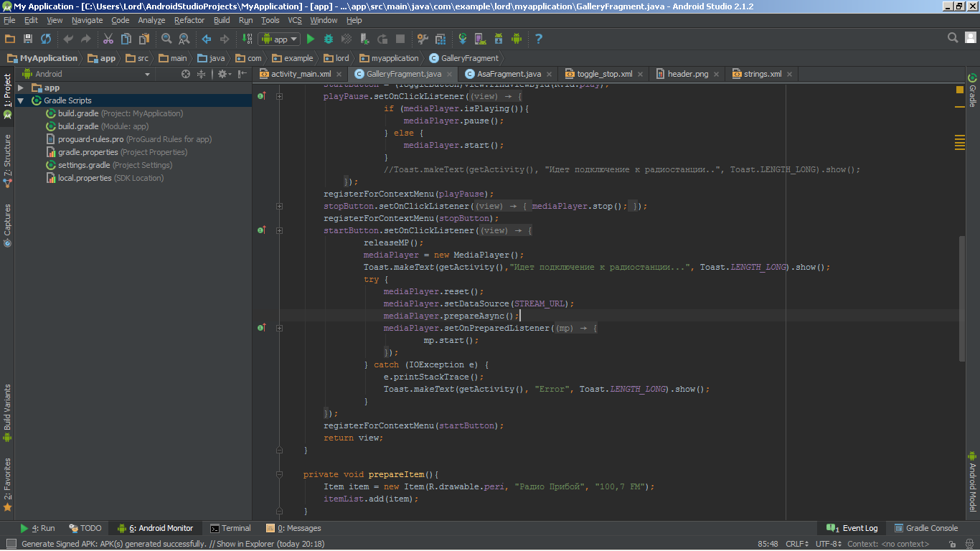Open the Refactor menu
Viewport: 980px width, 551px height.
(x=189, y=20)
